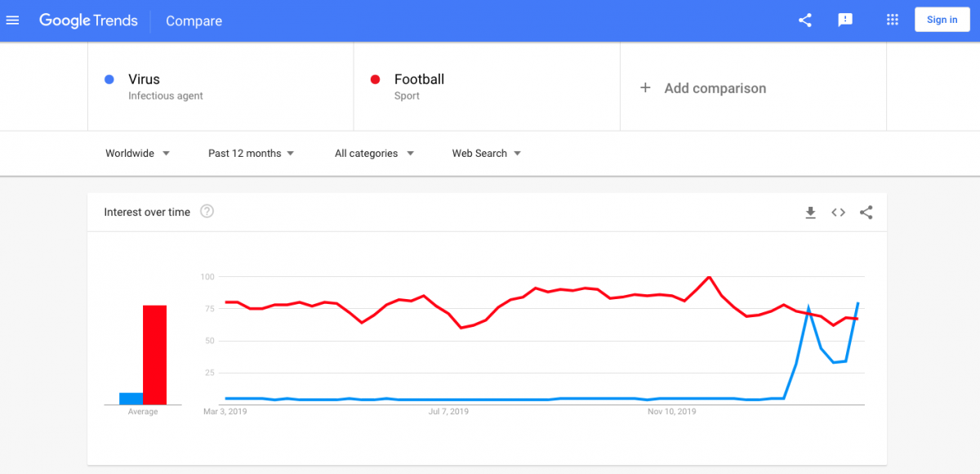Click the share icon in header
The image size is (980, 474).
[805, 20]
